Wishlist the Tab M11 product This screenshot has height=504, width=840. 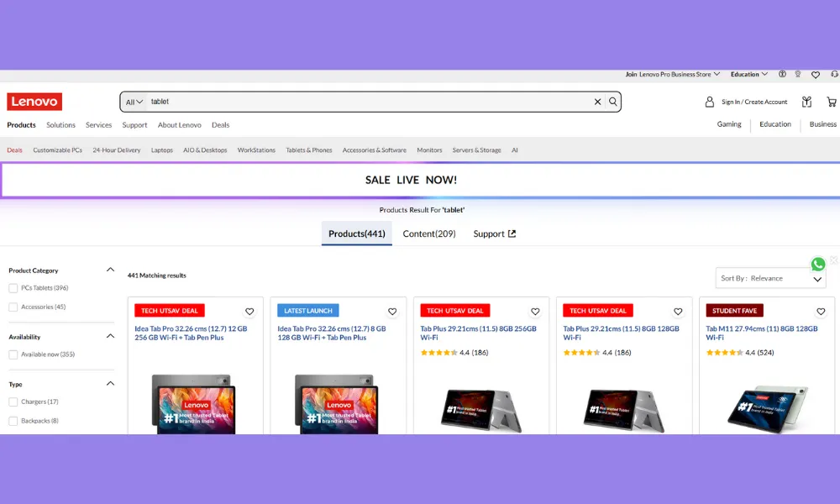coord(821,312)
